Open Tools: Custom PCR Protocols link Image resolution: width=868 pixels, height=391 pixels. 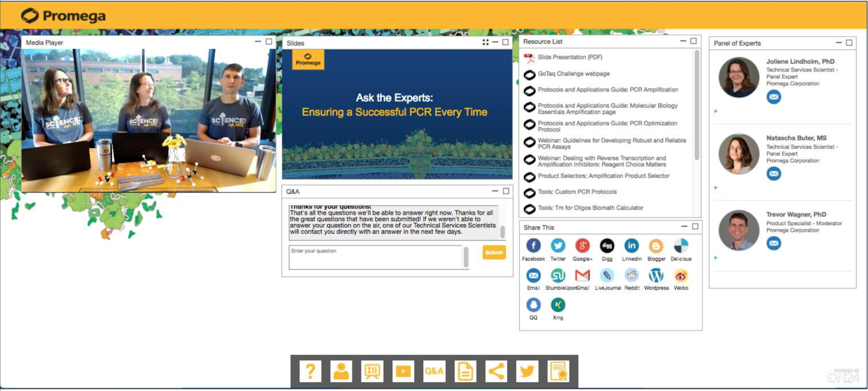click(577, 192)
